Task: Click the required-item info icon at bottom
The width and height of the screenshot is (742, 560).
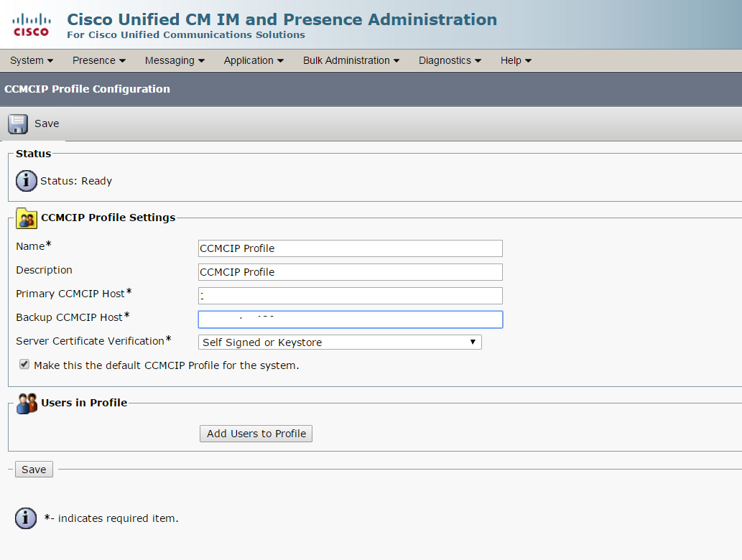Action: coord(26,518)
